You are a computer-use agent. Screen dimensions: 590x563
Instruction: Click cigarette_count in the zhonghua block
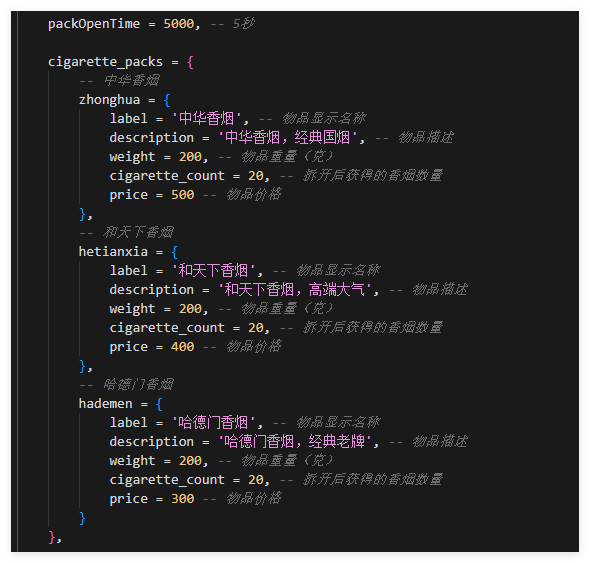click(167, 176)
